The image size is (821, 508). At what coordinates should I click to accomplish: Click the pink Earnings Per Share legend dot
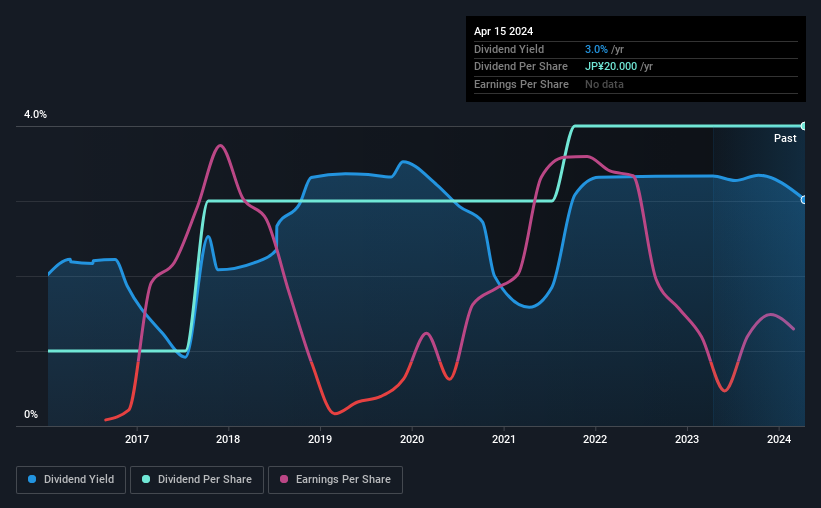click(x=284, y=479)
